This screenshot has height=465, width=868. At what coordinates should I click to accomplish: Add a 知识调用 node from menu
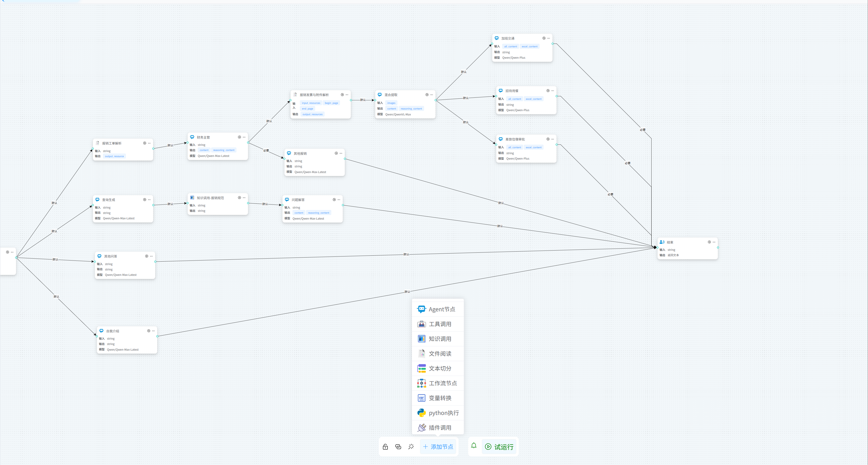click(x=438, y=339)
